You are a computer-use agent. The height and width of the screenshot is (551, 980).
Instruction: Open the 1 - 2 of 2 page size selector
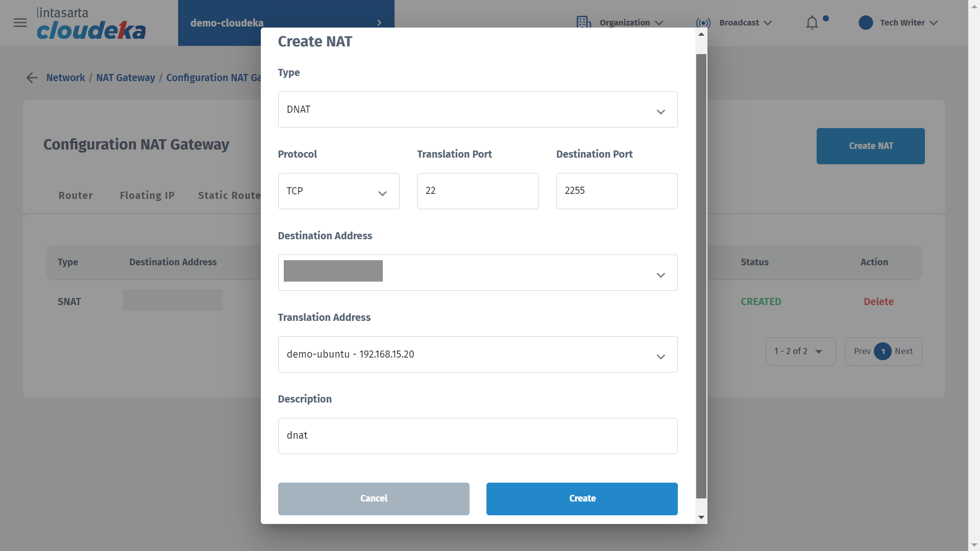click(x=800, y=352)
